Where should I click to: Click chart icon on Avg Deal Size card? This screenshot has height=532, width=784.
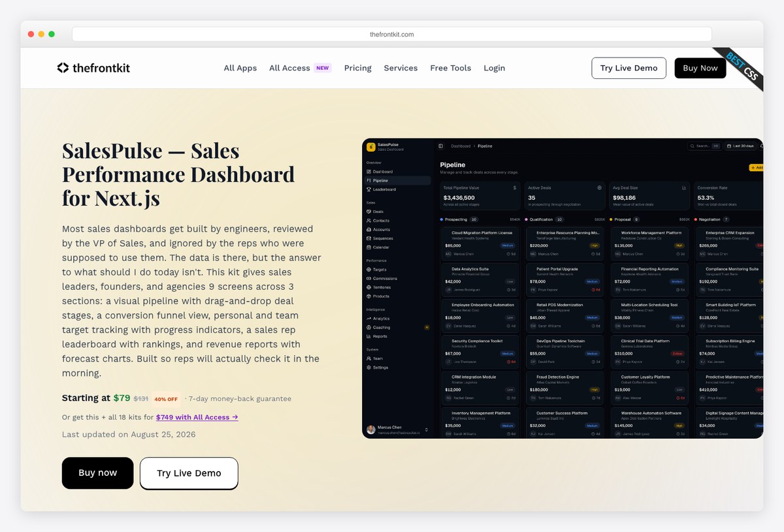click(x=684, y=187)
